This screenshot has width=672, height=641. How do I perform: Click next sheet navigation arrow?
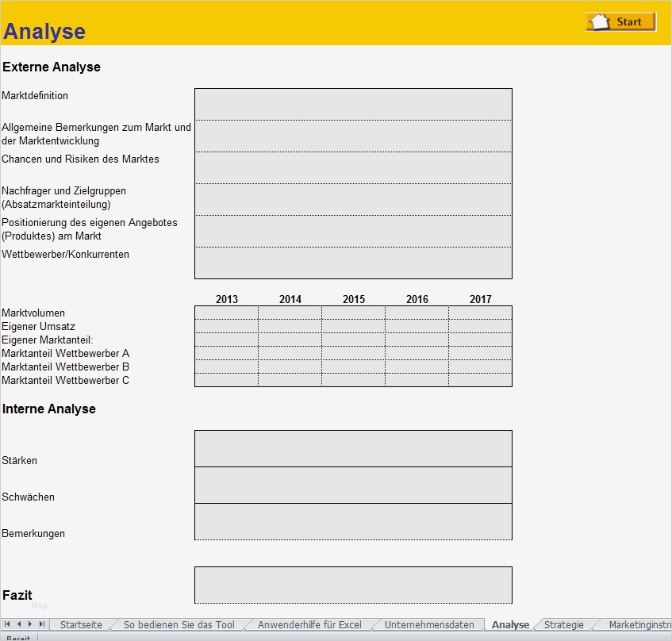point(30,624)
